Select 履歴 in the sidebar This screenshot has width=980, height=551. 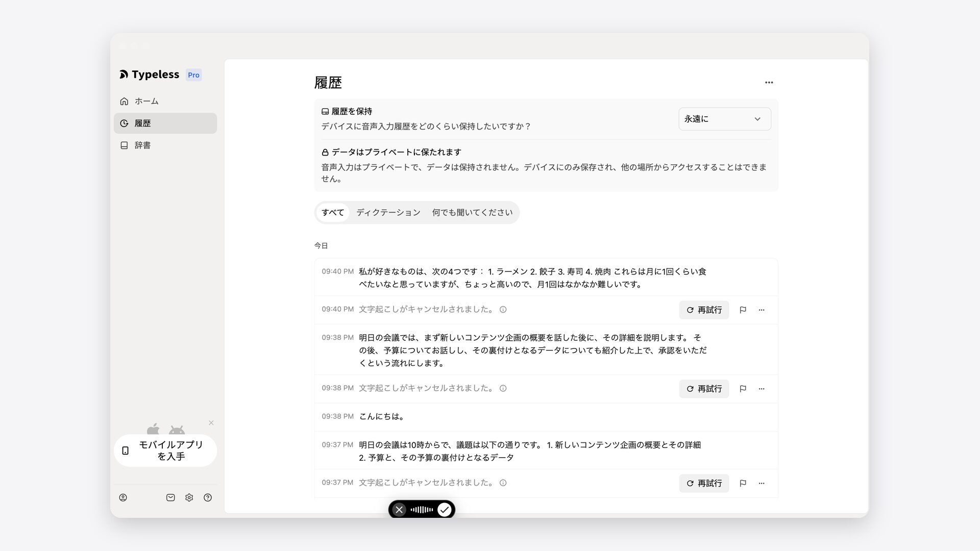(x=165, y=123)
